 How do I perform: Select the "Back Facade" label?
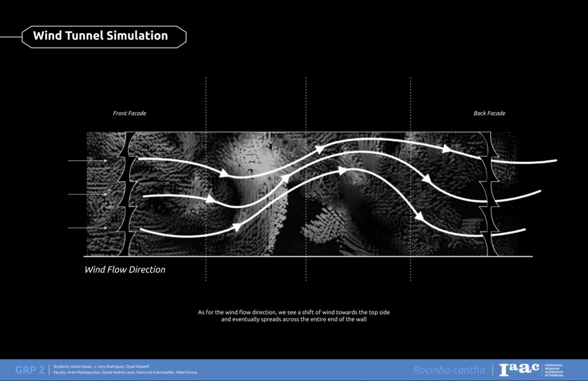[x=489, y=113]
